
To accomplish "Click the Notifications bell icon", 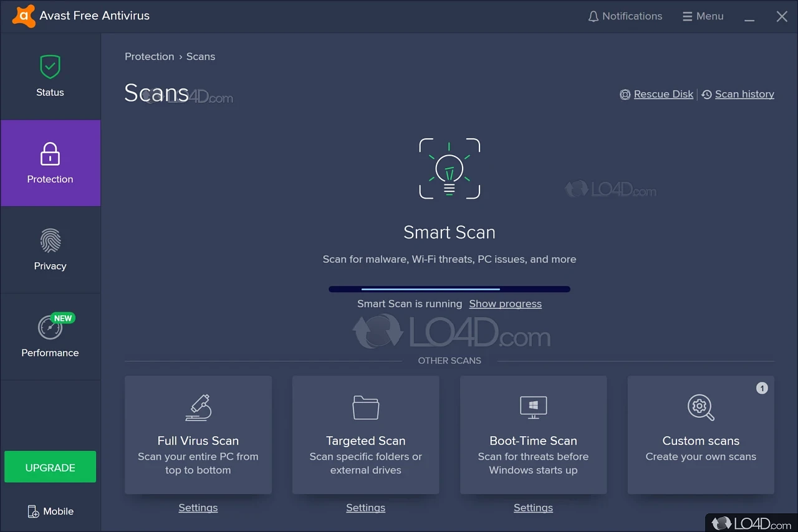I will (x=593, y=16).
